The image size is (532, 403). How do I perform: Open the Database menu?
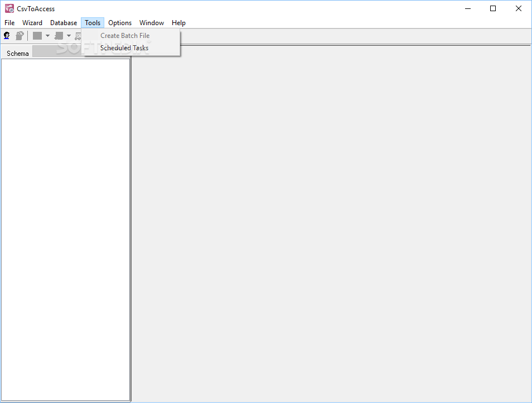point(64,23)
